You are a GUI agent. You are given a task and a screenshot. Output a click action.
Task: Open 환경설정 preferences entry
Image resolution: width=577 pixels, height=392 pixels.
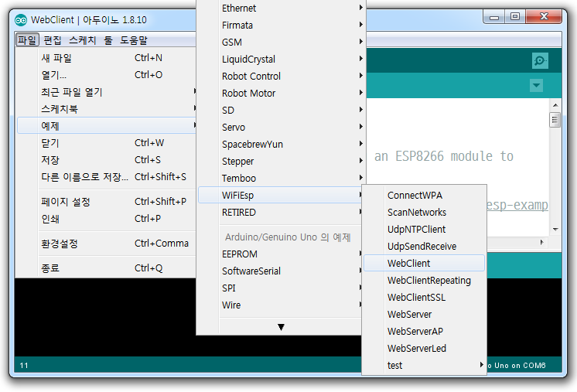pos(106,244)
